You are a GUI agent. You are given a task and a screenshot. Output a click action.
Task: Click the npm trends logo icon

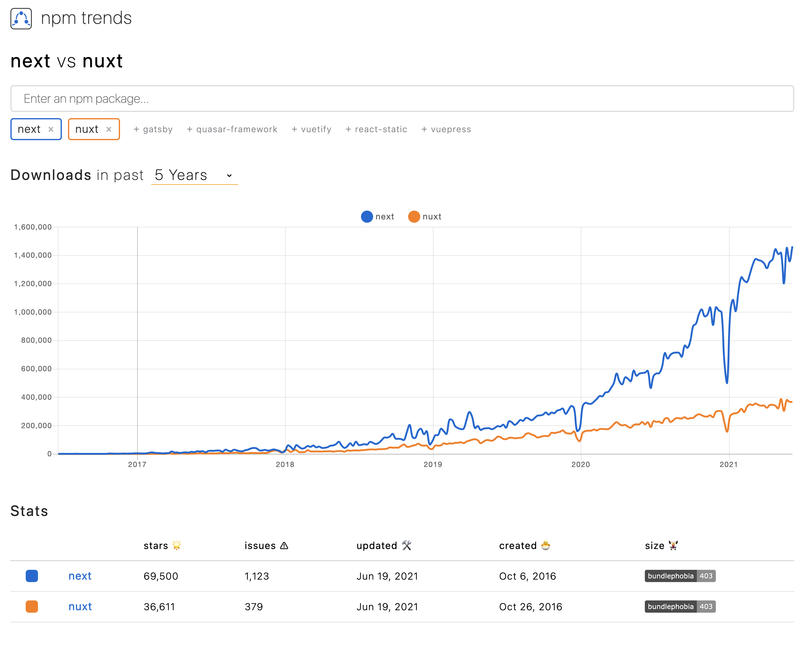(21, 18)
